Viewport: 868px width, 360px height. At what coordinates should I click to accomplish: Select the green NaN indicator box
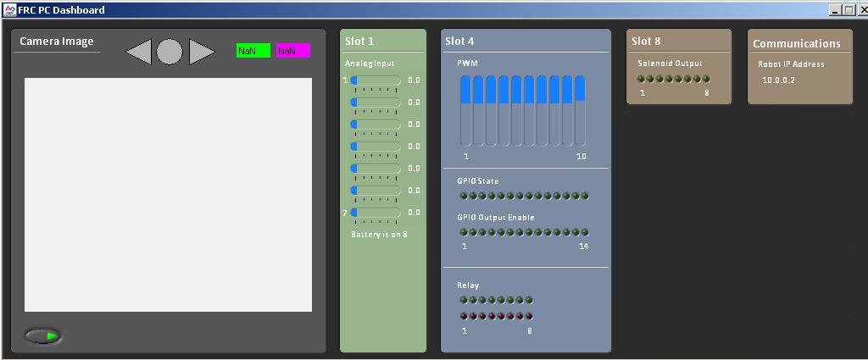pyautogui.click(x=253, y=51)
